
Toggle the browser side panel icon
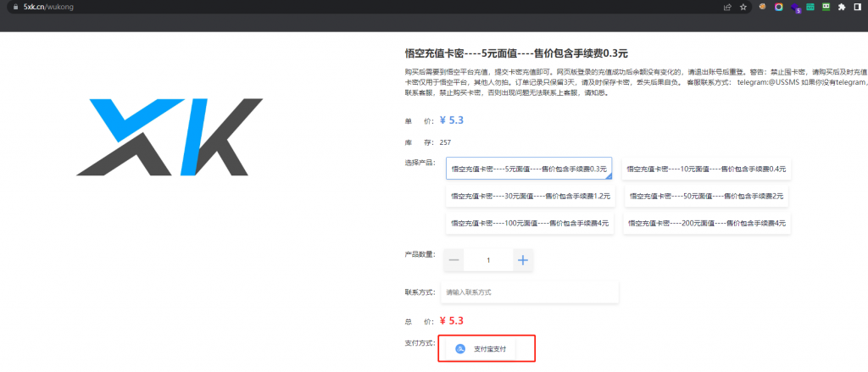point(858,7)
